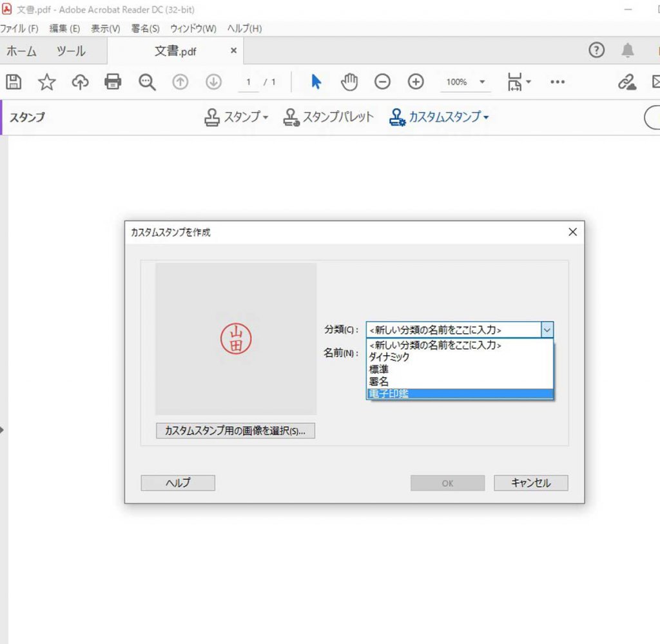Go to next page arrow icon

point(213,82)
